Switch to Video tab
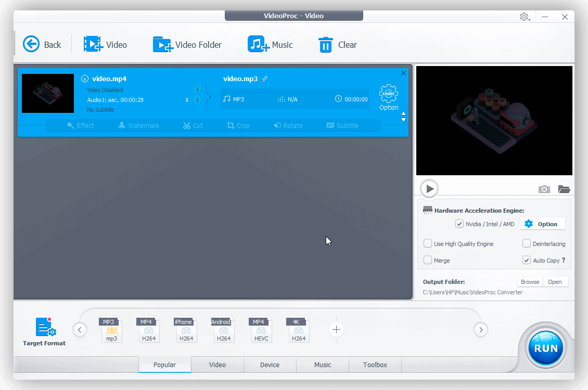This screenshot has width=588, height=390. [x=218, y=365]
